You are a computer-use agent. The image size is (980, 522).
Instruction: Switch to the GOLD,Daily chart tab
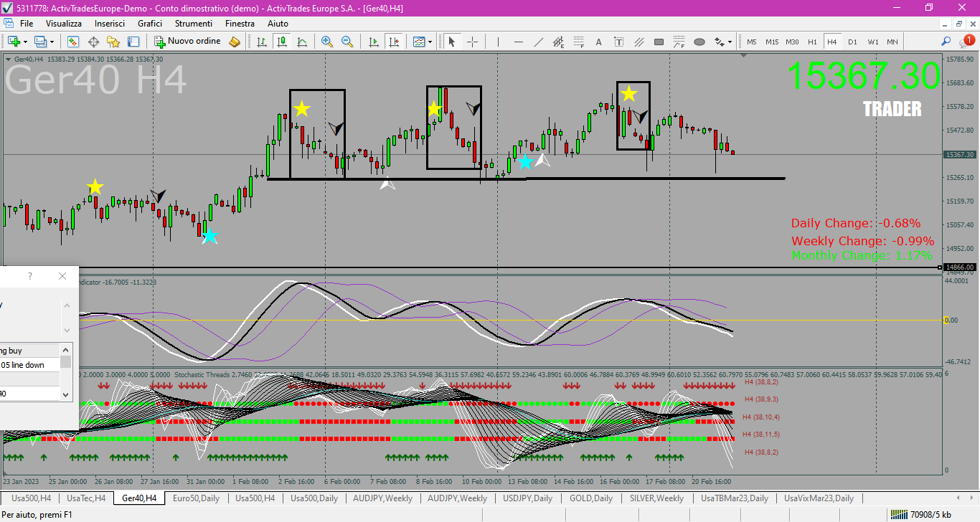[590, 498]
